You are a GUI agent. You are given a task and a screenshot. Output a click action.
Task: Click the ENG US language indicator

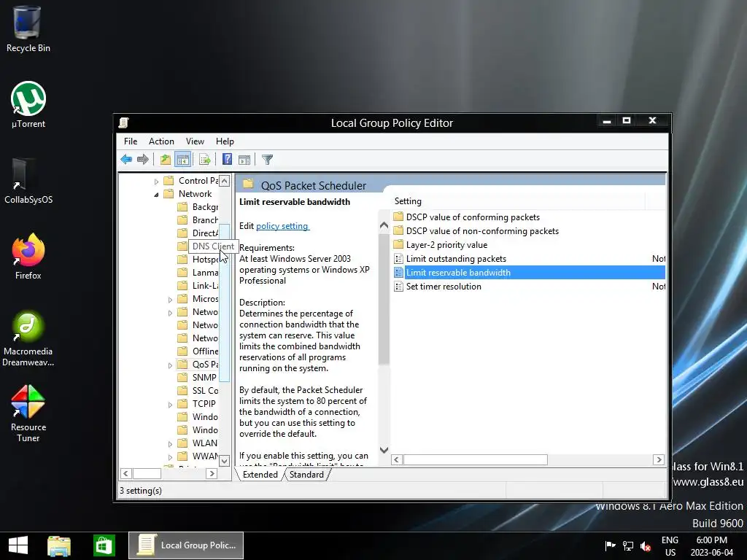tap(670, 545)
